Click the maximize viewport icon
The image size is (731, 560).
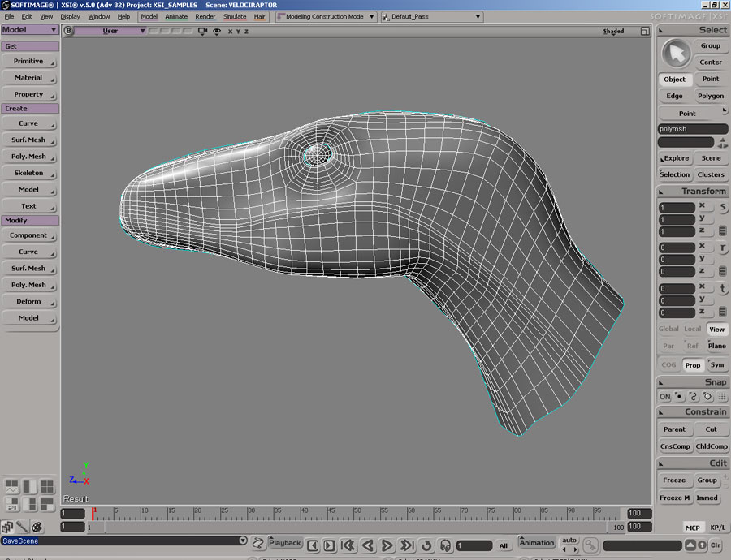[645, 31]
